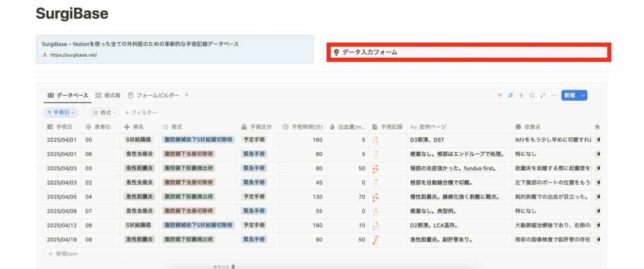The width and height of the screenshot is (644, 269).
Task: Click the SurgiBase page title
Action: (72, 14)
